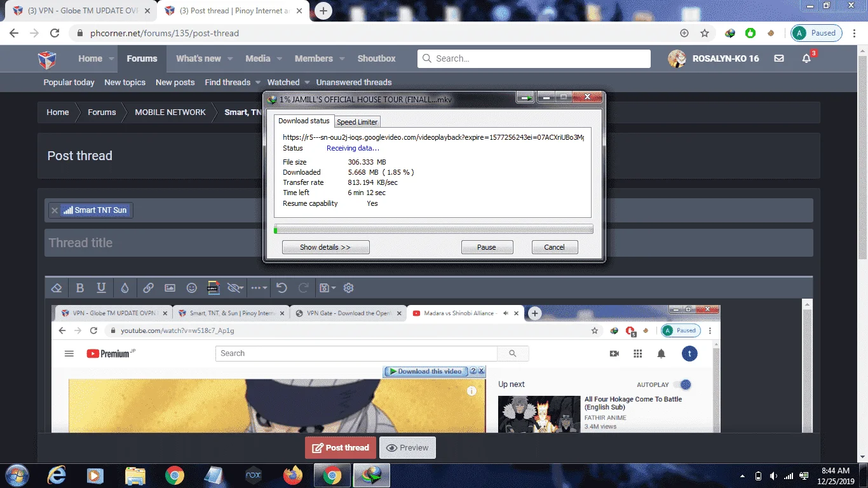Expand the Members dropdown arrow

tap(342, 58)
